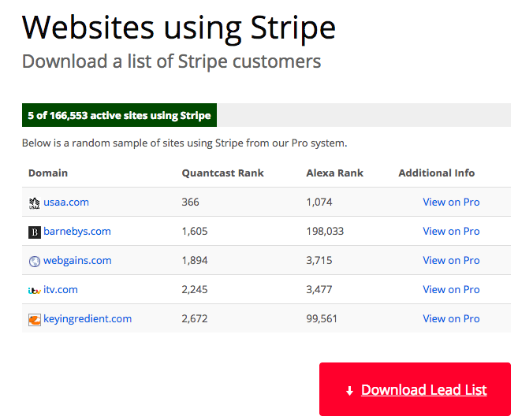The height and width of the screenshot is (420, 518).
Task: Open the webgains.com domain link
Action: coord(77,260)
